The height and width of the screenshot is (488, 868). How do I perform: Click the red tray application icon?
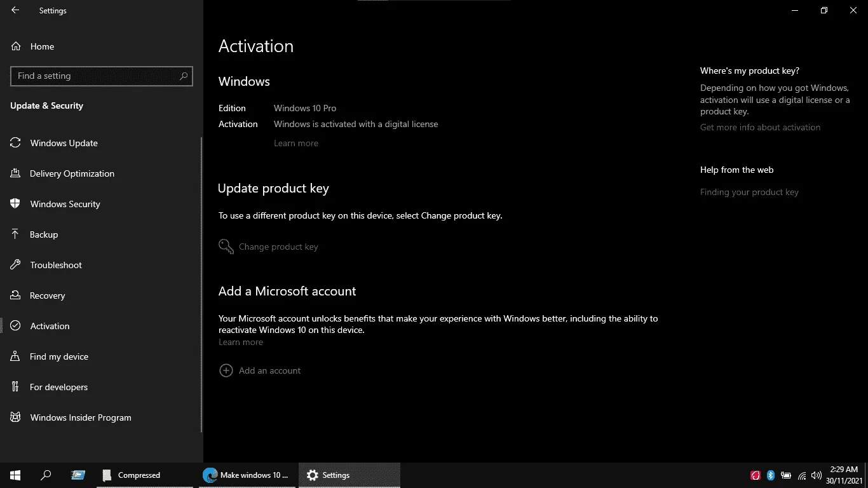pyautogui.click(x=756, y=475)
